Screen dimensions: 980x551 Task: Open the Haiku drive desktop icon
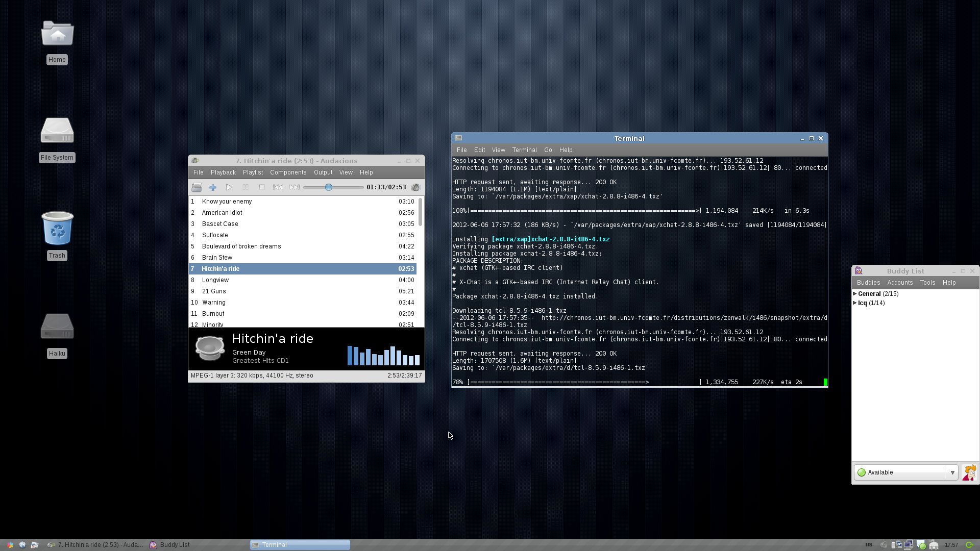(x=57, y=327)
